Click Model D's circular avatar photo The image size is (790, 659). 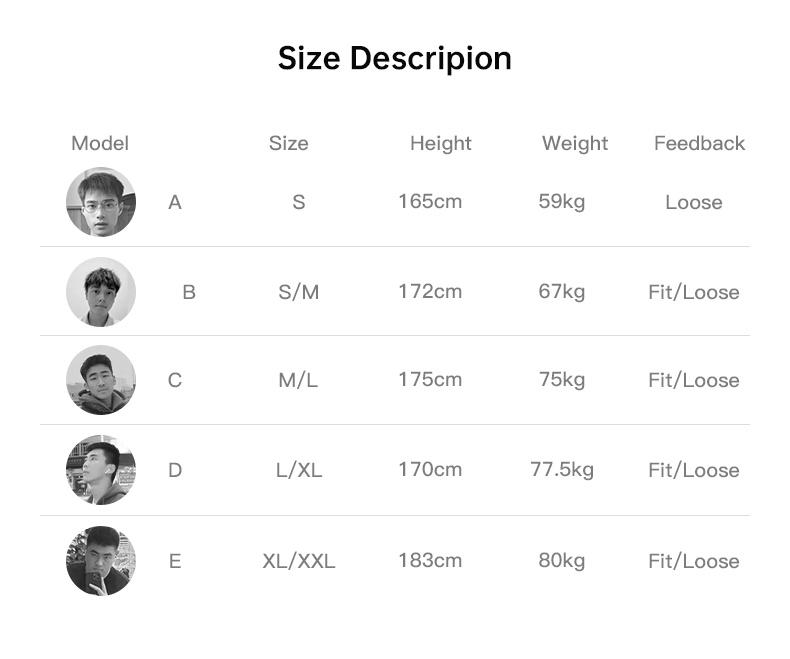101,470
